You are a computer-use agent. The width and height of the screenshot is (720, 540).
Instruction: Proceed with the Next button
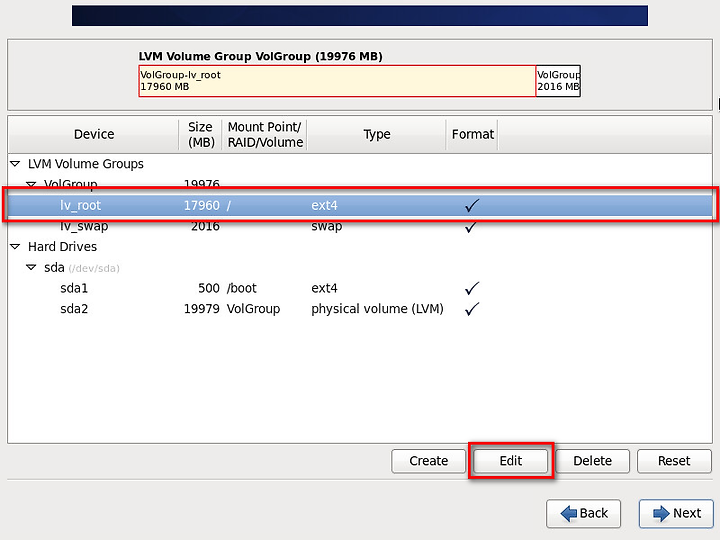(676, 513)
